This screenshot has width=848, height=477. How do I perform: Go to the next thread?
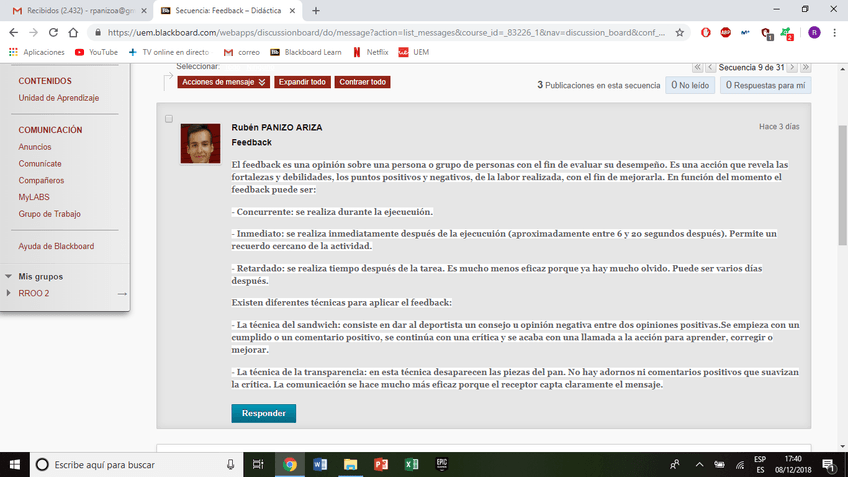pos(792,67)
